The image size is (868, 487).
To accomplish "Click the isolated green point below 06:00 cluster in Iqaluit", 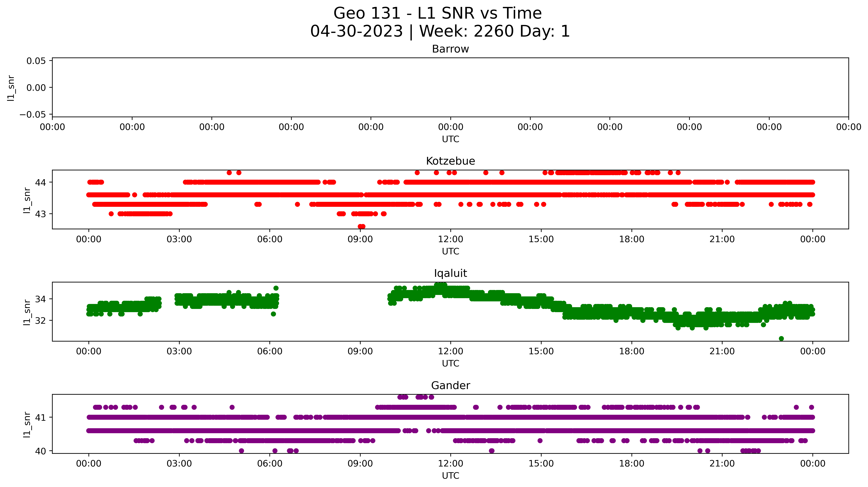I will (x=273, y=314).
